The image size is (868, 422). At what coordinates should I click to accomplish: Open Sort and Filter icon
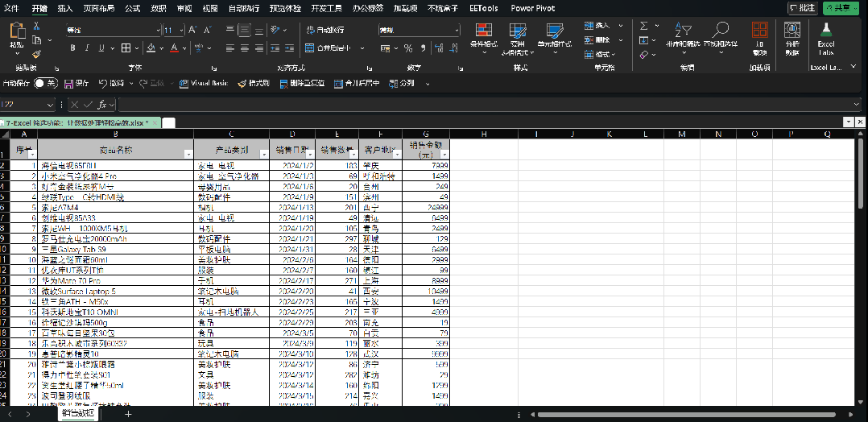click(683, 30)
